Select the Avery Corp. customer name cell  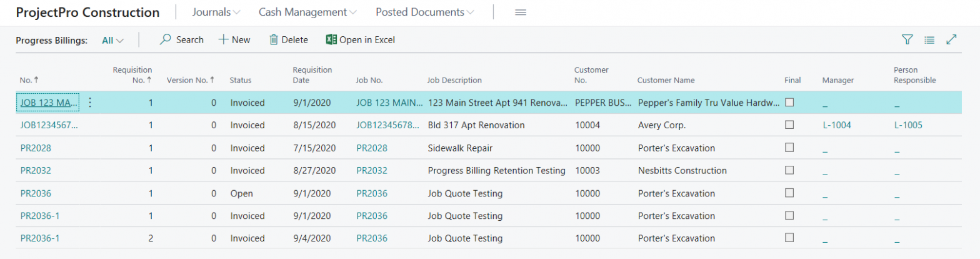(661, 125)
